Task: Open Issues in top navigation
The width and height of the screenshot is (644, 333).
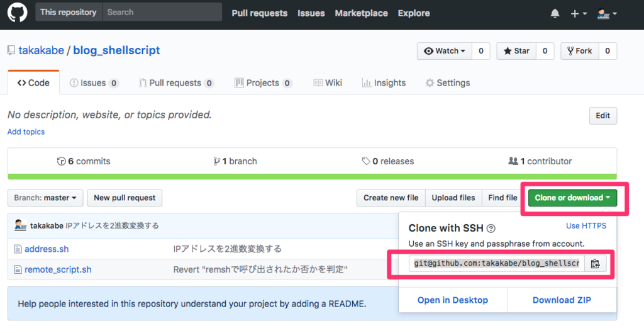Action: coord(311,13)
